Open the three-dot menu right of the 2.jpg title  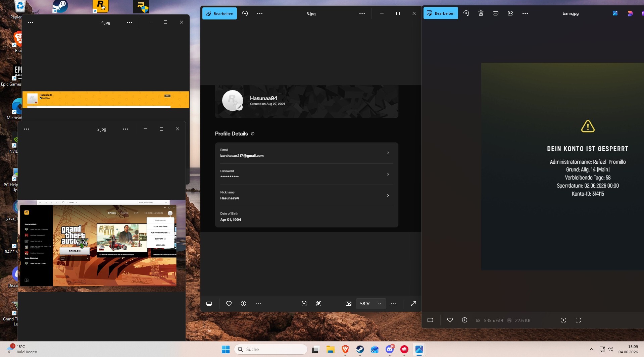(x=126, y=129)
